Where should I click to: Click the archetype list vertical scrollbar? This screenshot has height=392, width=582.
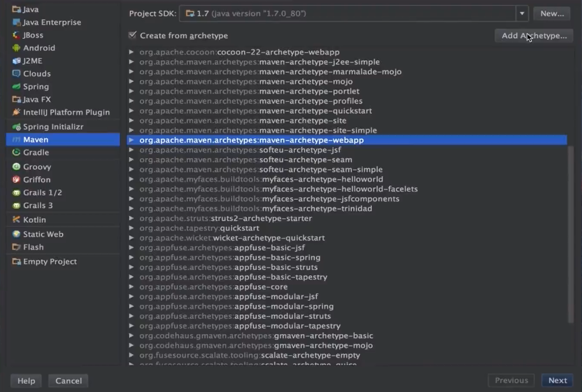click(571, 234)
